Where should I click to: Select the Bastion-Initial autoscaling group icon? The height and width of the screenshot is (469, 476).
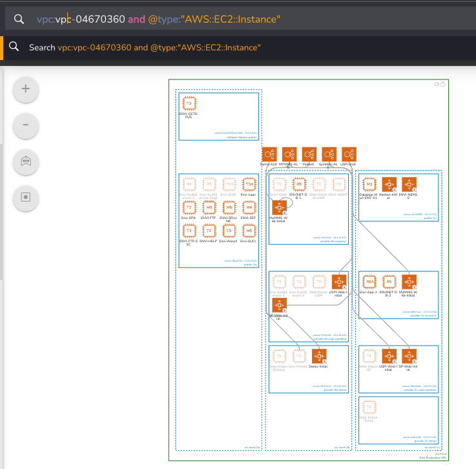click(389, 184)
